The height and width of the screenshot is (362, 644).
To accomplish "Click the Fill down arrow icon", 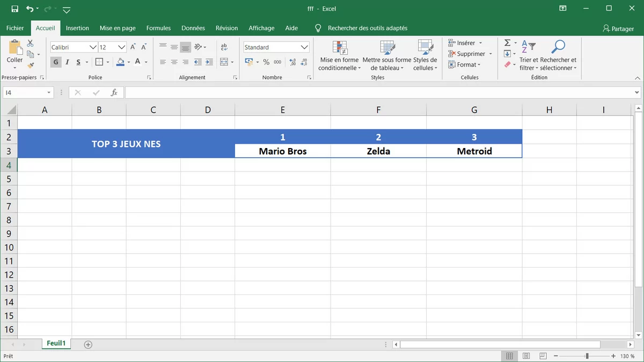I will 507,54.
